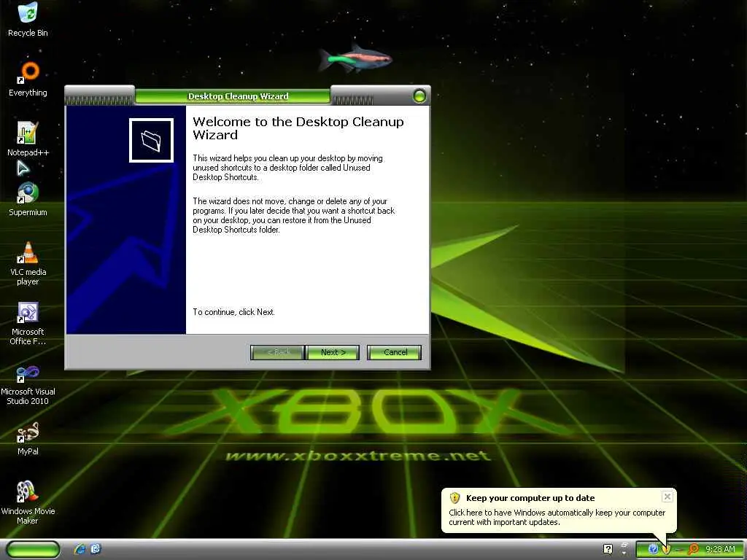Click the blue globe tray icon
Screen dimensions: 747x560
click(653, 549)
